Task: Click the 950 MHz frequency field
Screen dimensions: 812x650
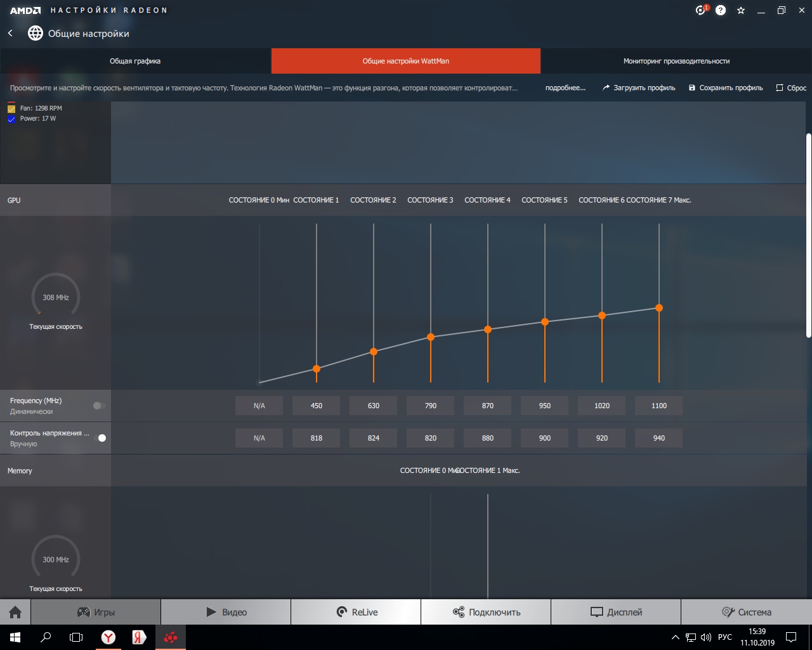Action: (x=545, y=406)
